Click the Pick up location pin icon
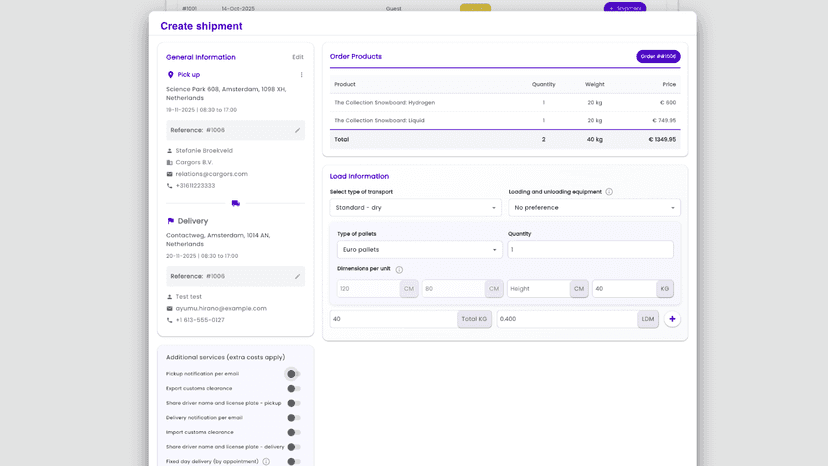The image size is (828, 466). pyautogui.click(x=170, y=75)
